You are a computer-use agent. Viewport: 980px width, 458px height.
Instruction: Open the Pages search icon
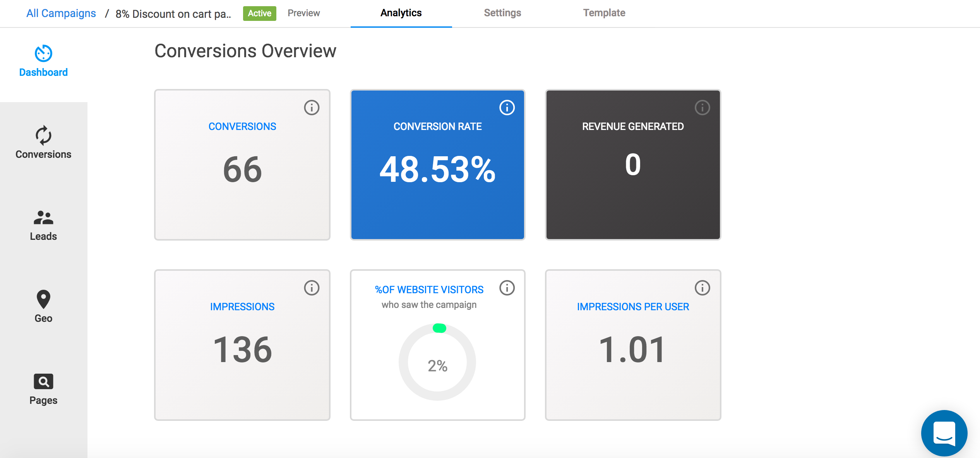43,381
